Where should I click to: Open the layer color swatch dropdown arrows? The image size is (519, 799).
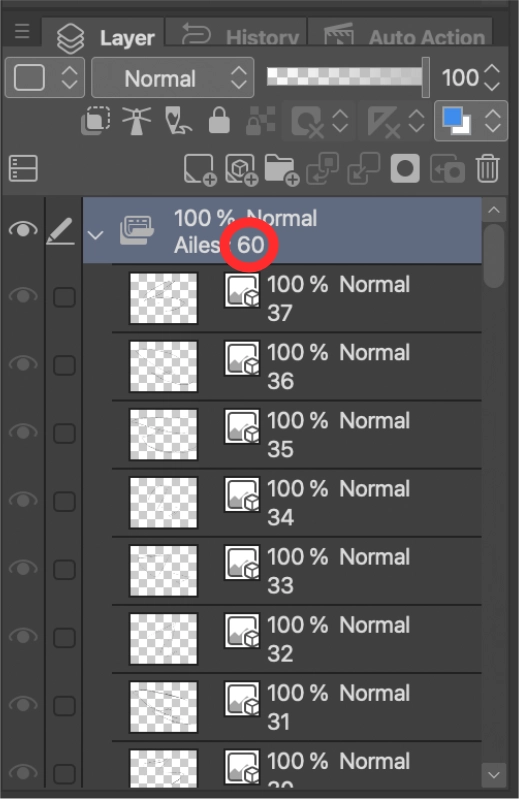pyautogui.click(x=492, y=121)
